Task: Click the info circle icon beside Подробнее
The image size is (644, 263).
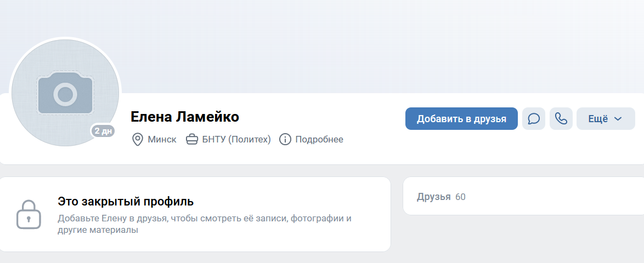Action: (x=285, y=140)
